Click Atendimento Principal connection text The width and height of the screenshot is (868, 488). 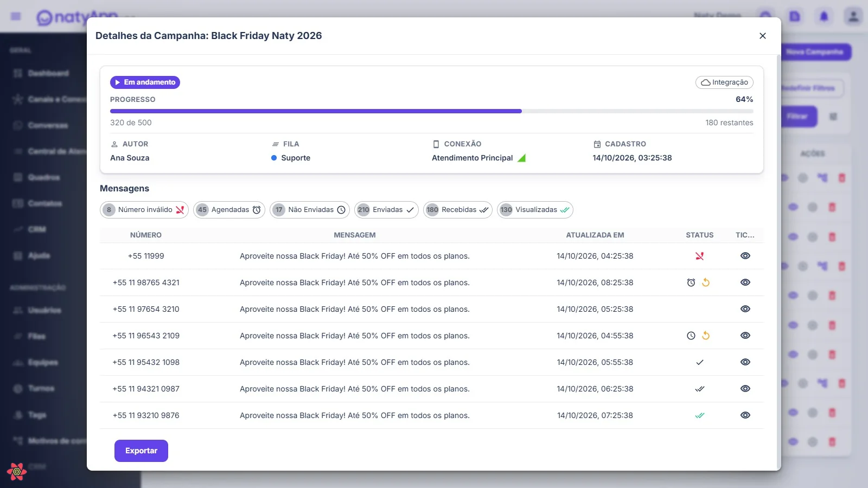tap(473, 158)
